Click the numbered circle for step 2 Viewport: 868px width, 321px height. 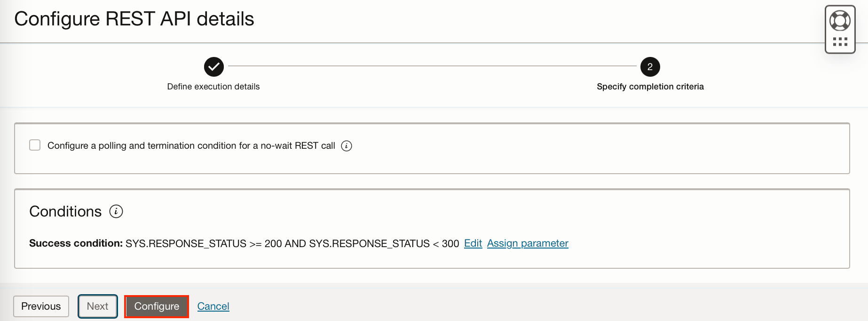[x=650, y=67]
